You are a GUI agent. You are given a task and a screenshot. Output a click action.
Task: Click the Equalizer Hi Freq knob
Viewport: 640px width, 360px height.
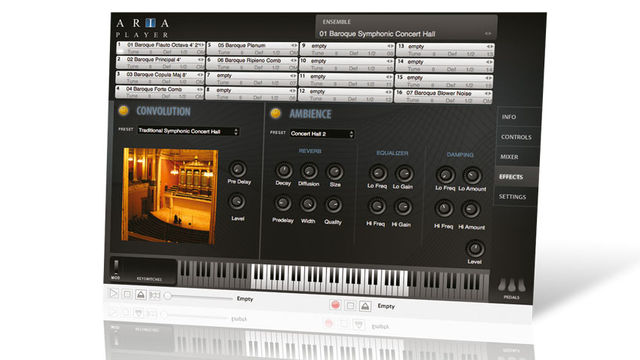tap(377, 207)
